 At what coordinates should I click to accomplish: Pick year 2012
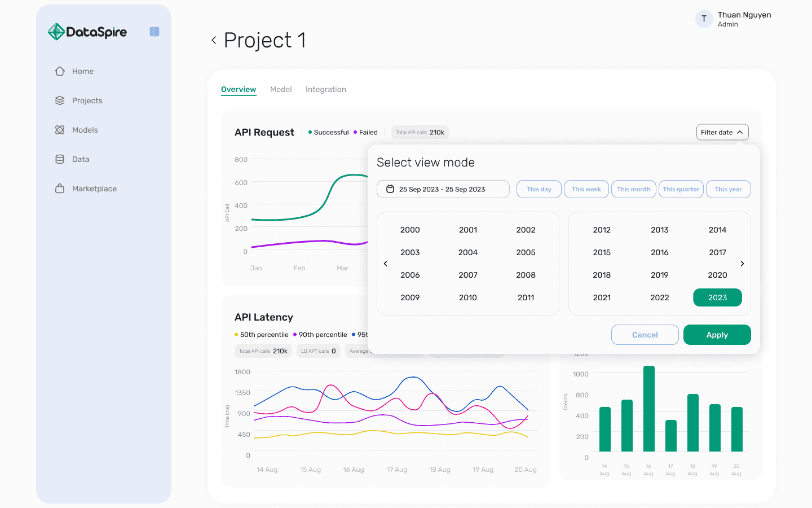click(x=602, y=230)
